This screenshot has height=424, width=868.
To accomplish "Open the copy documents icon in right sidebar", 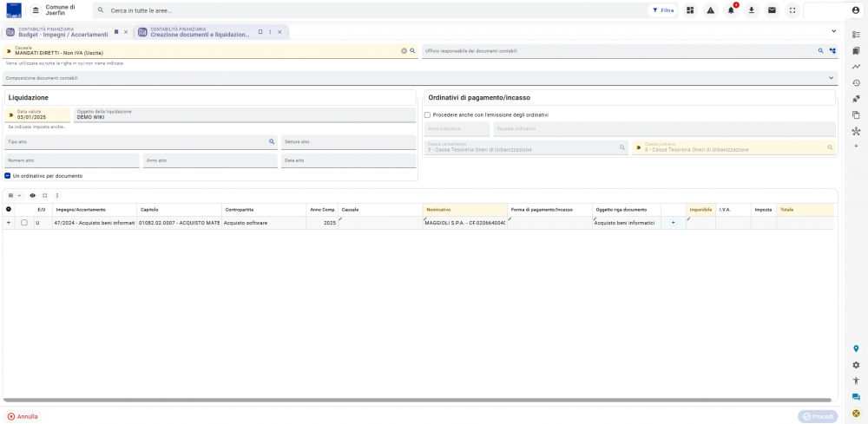I will click(857, 115).
